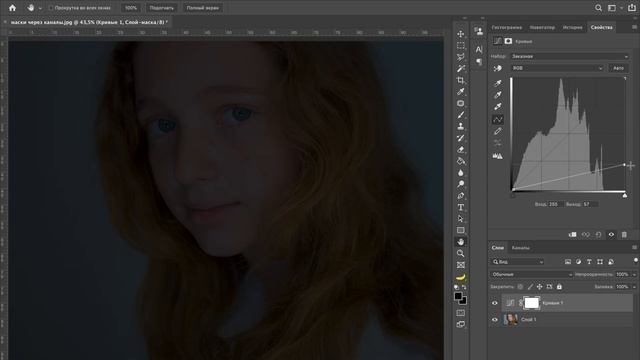The height and width of the screenshot is (360, 640).
Task: Select the Healing Brush patch tool
Action: coord(460,103)
